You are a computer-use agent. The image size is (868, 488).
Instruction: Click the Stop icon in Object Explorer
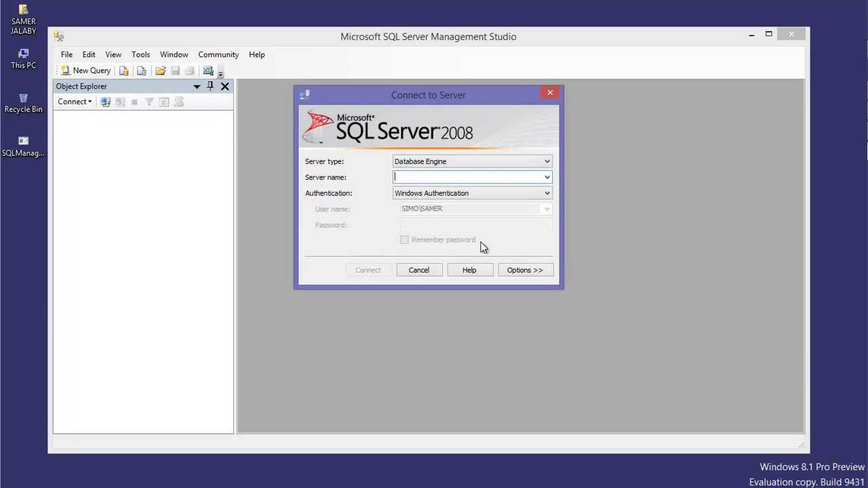[x=134, y=102]
